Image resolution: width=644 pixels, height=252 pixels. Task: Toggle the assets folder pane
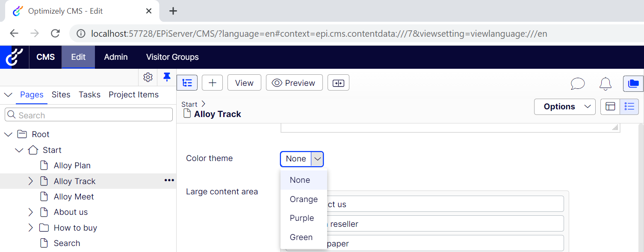[633, 83]
